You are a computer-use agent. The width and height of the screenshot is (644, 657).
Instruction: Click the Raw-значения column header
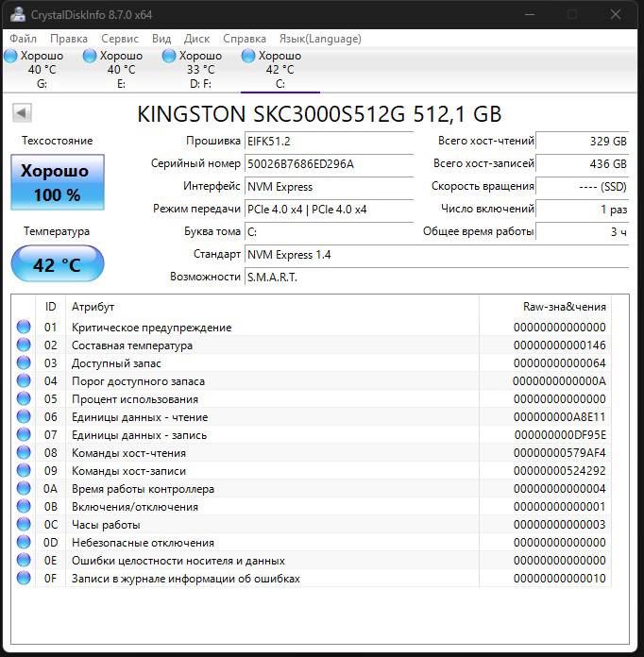coord(564,307)
